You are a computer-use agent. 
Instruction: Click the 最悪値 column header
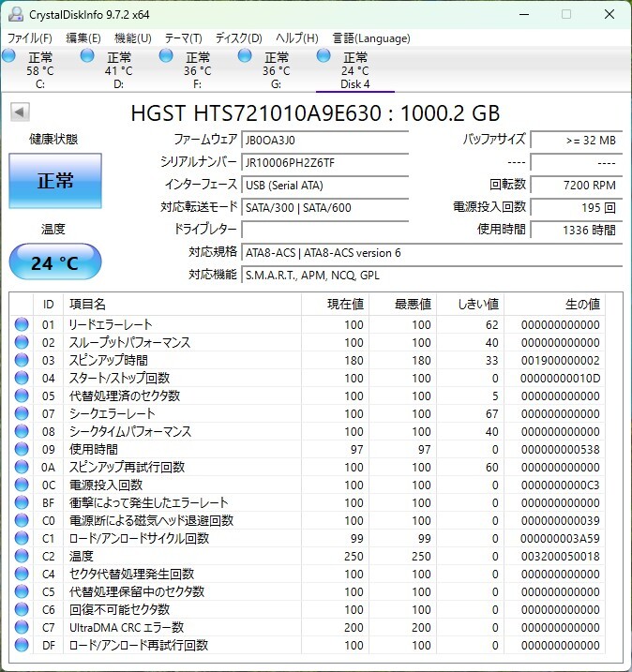click(403, 305)
